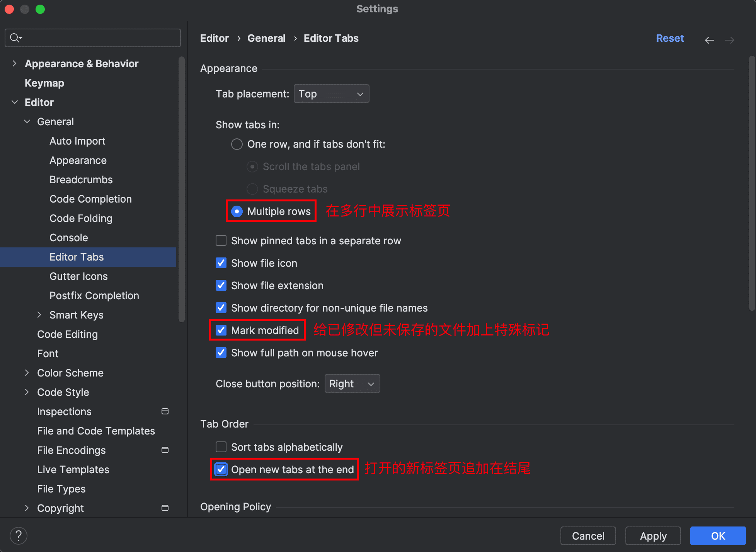
Task: Expand the Copyright node
Action: coord(27,508)
